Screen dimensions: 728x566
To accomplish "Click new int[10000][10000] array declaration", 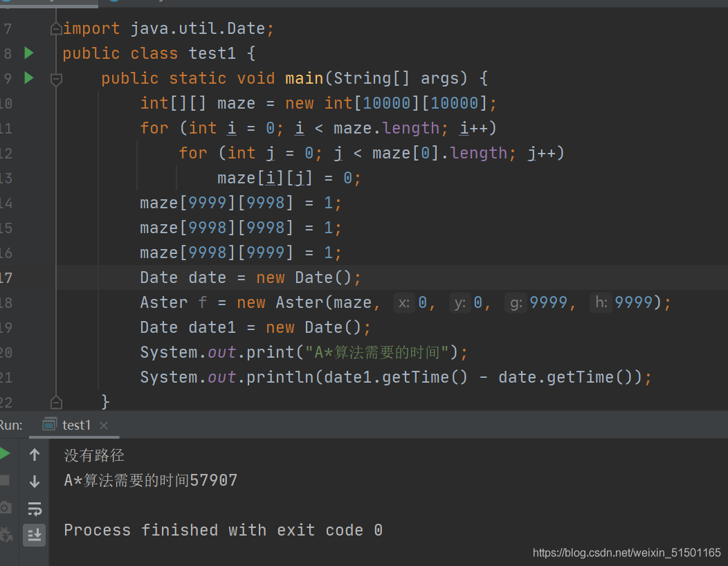I will [x=386, y=103].
